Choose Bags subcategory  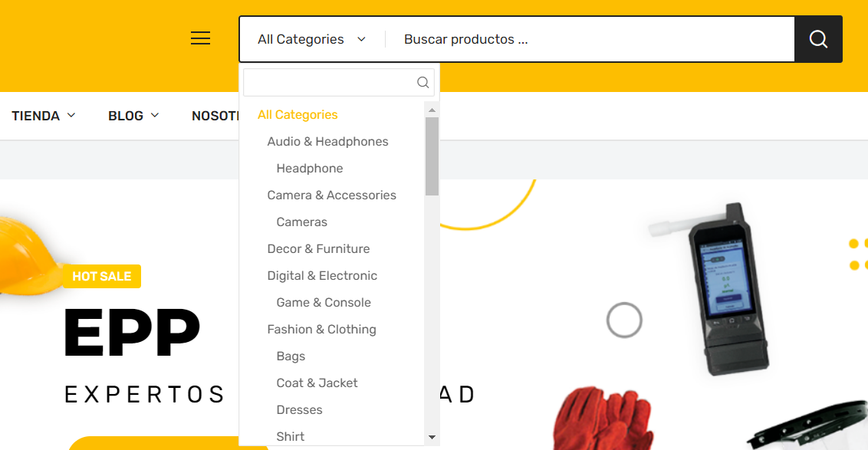tap(291, 356)
